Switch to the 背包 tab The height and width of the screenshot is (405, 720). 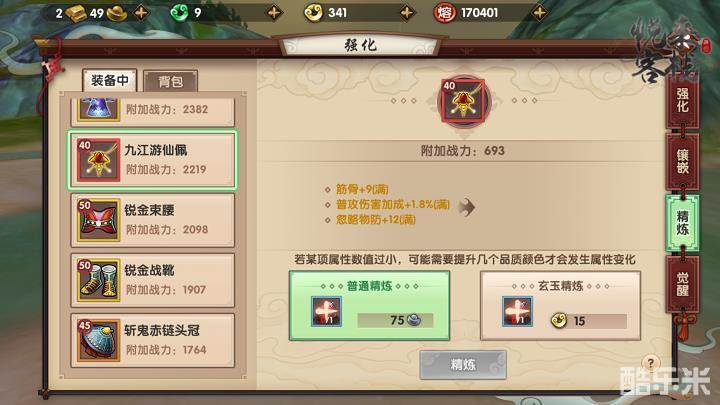click(x=171, y=81)
